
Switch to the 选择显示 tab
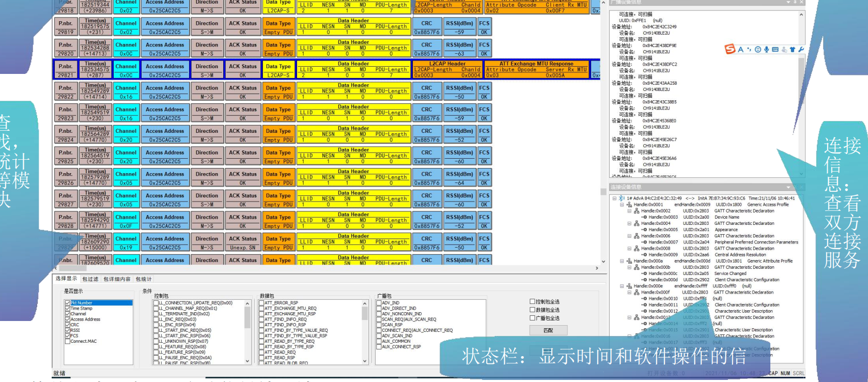pos(66,279)
